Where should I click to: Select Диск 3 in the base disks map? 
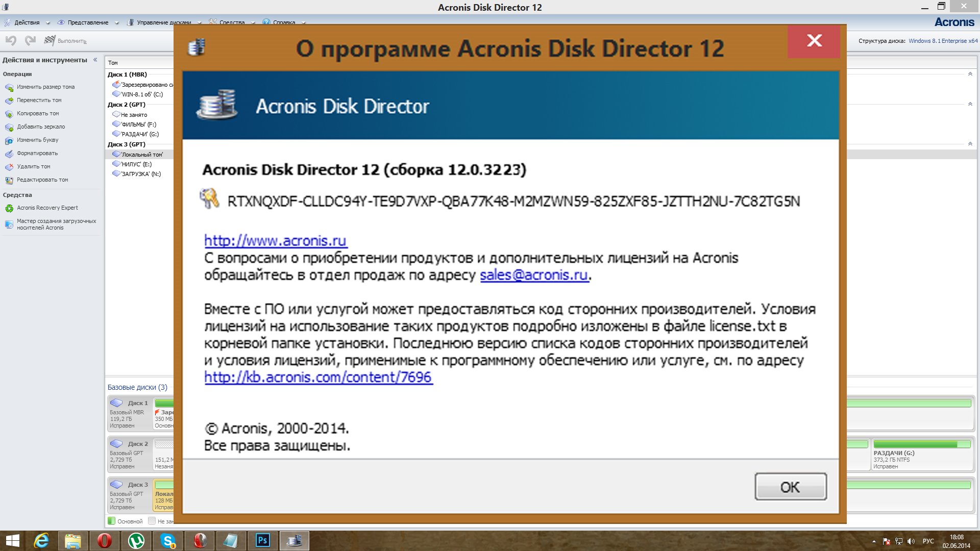click(x=130, y=494)
